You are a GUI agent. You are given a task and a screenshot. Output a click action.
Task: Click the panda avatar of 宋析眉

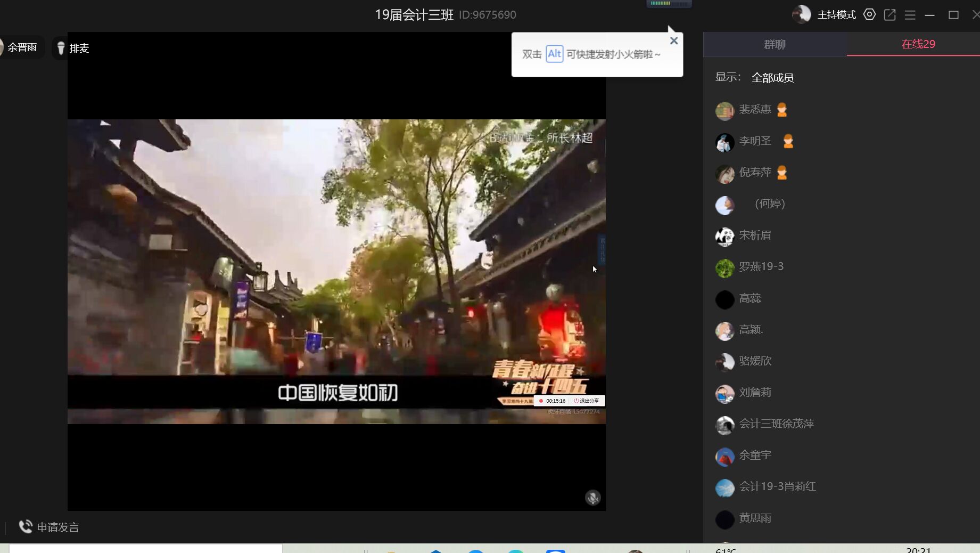(724, 236)
